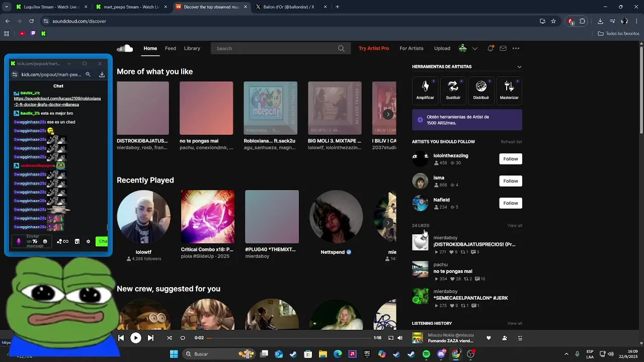Open the loiowtf artist thumbnail in Recently Played
644x362 pixels.
coord(143,217)
